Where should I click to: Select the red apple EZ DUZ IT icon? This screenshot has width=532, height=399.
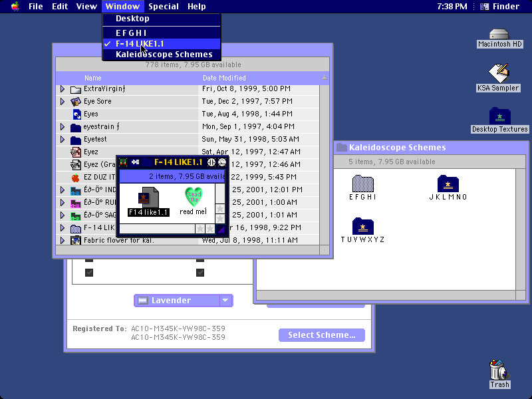point(75,177)
